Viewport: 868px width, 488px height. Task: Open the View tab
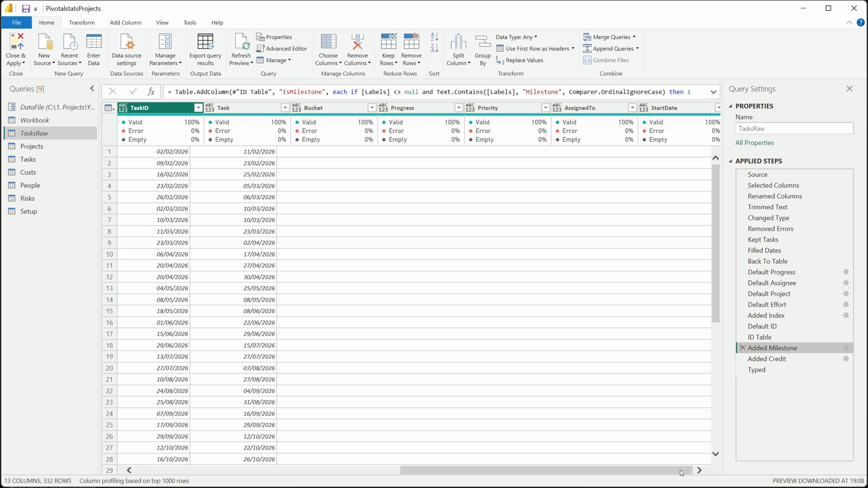tap(162, 23)
